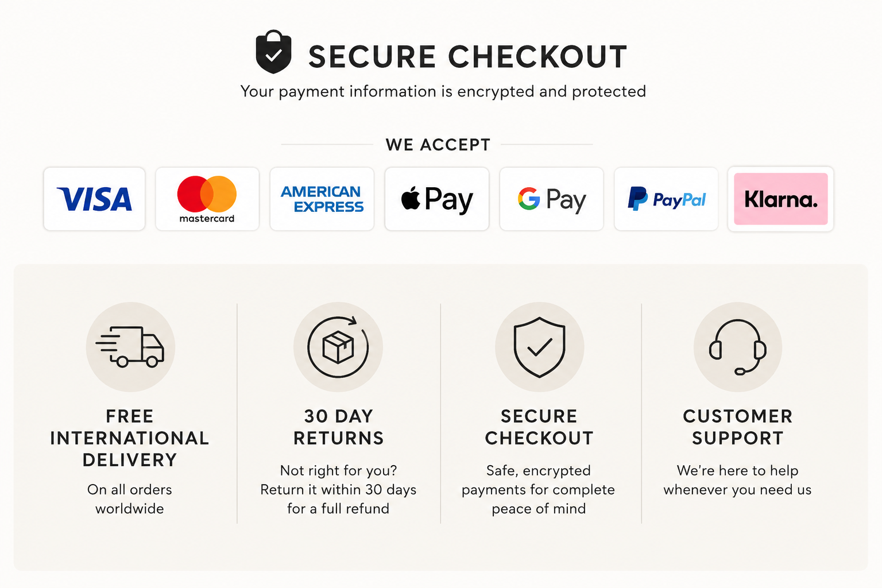Viewport: 882px width, 588px height.
Task: Click the returns box icon
Action: pos(338,347)
